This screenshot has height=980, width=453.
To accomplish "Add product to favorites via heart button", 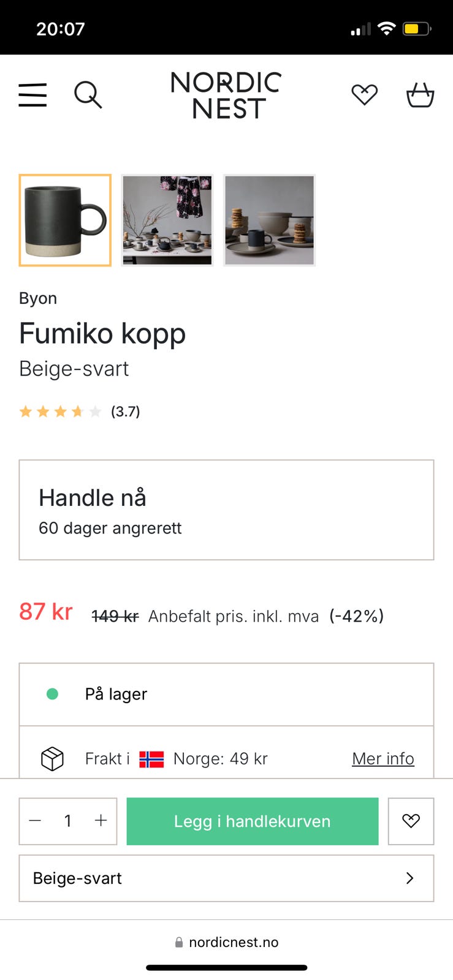I will (411, 821).
